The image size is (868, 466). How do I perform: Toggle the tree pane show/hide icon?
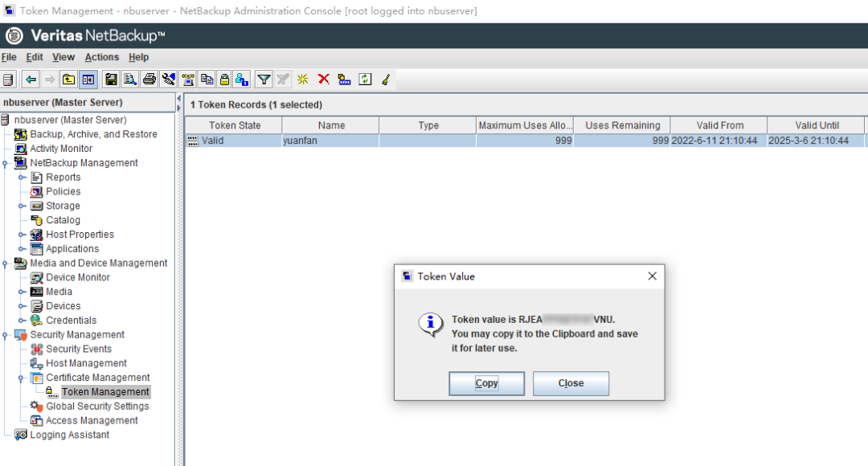pyautogui.click(x=88, y=80)
